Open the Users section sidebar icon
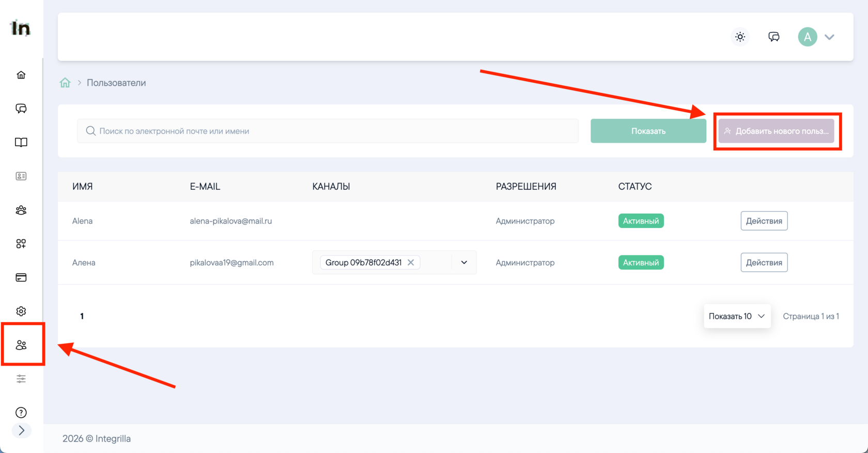868x453 pixels. point(21,345)
